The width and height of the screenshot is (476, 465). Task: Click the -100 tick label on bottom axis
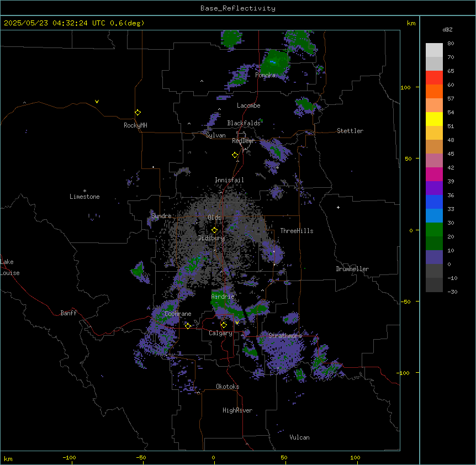pos(69,457)
